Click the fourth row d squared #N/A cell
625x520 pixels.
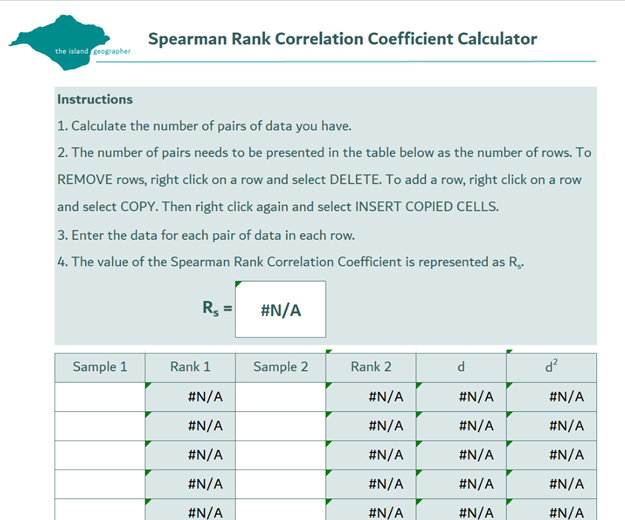(552, 484)
